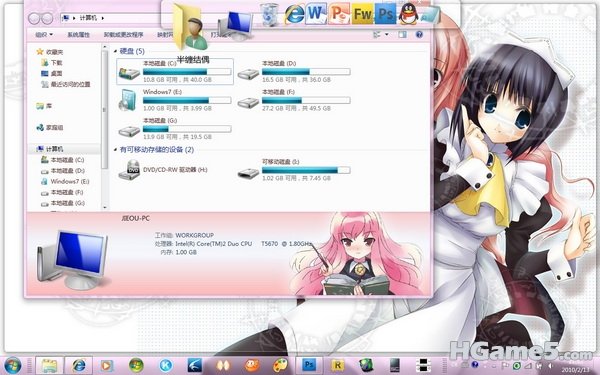
Task: Select 本地磁盘 (F:) in the sidebar tree
Action: (x=62, y=192)
